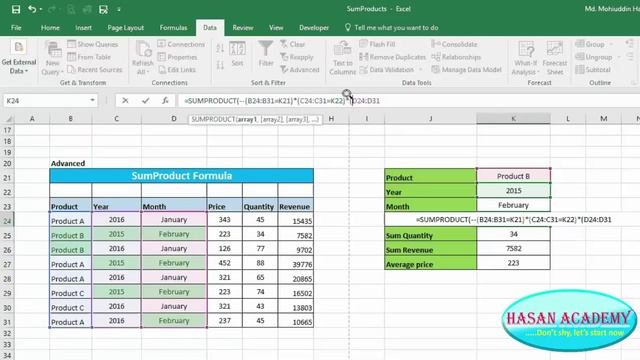Click Flash Fill
Image resolution: width=640 pixels, height=360 pixels.
click(x=377, y=44)
